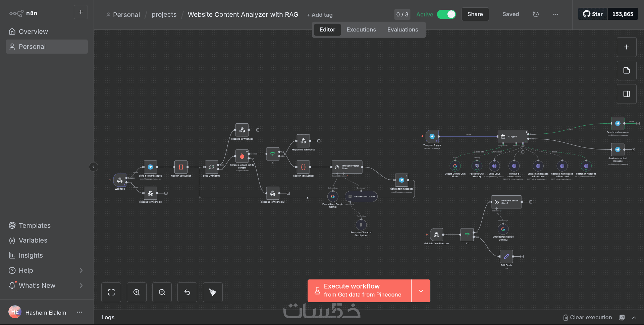This screenshot has width=644, height=325.
Task: Select the Respond to Webhook1 node
Action: 150,193
